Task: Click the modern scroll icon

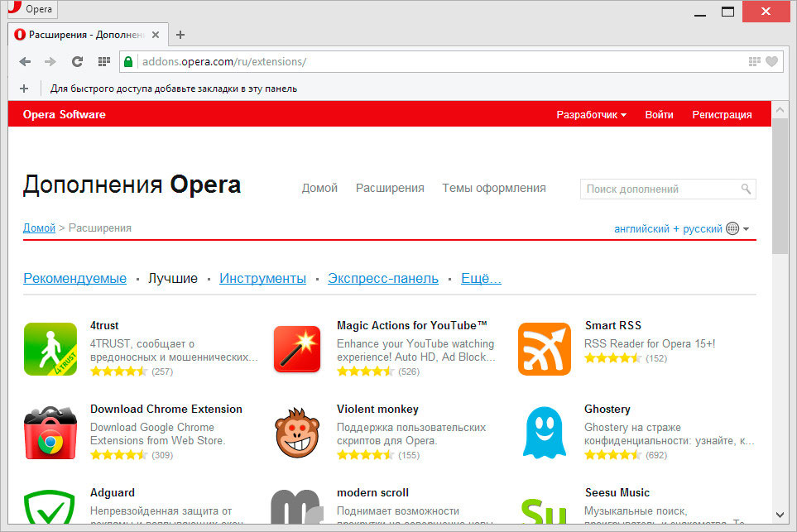Action: (297, 506)
